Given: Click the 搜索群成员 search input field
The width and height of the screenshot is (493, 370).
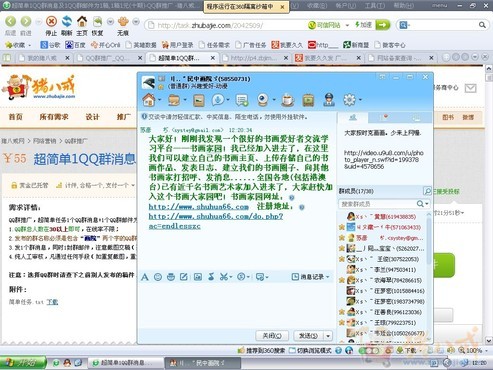Looking at the screenshot, I should pyautogui.click(x=377, y=204).
